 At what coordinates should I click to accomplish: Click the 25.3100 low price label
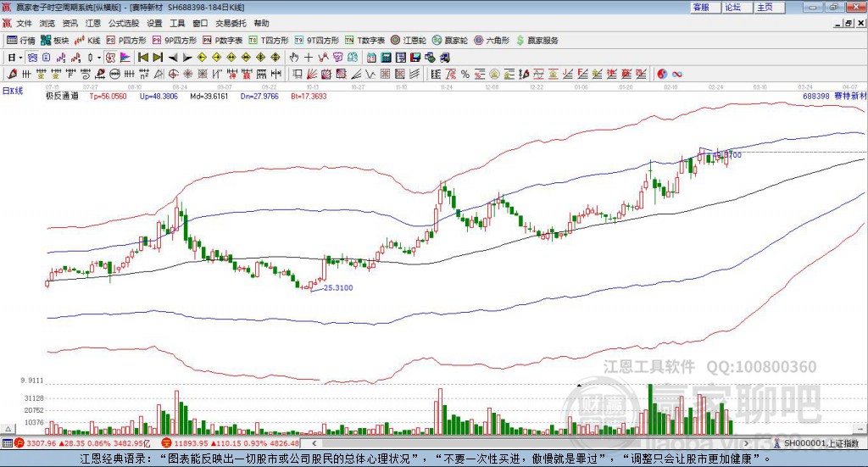(338, 287)
